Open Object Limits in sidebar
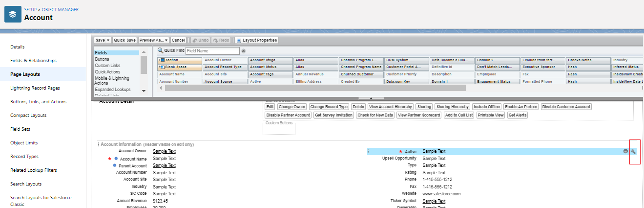Image resolution: width=644 pixels, height=208 pixels. [24, 143]
